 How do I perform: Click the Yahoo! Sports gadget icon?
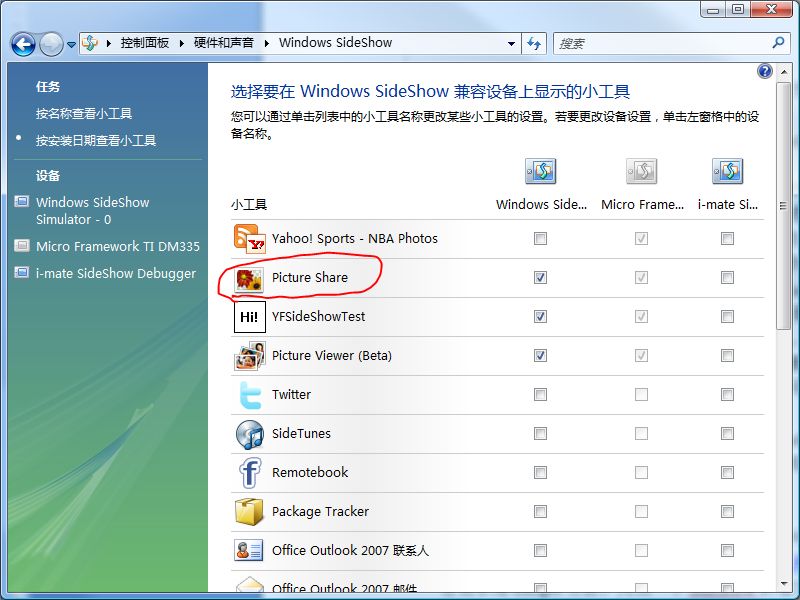[x=249, y=239]
